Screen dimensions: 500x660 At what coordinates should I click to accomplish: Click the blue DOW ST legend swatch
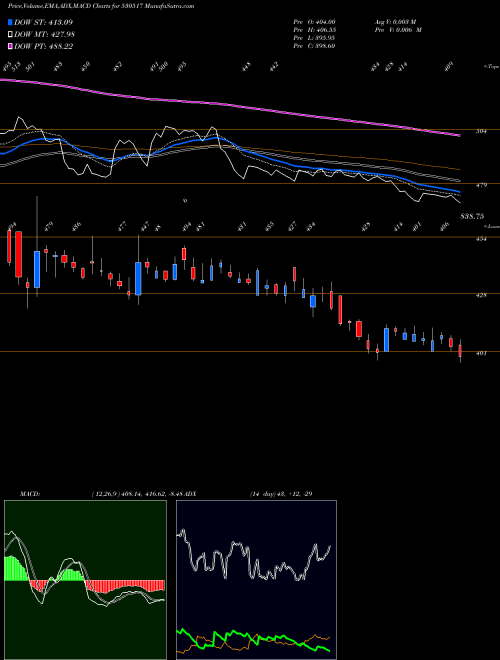(x=10, y=22)
